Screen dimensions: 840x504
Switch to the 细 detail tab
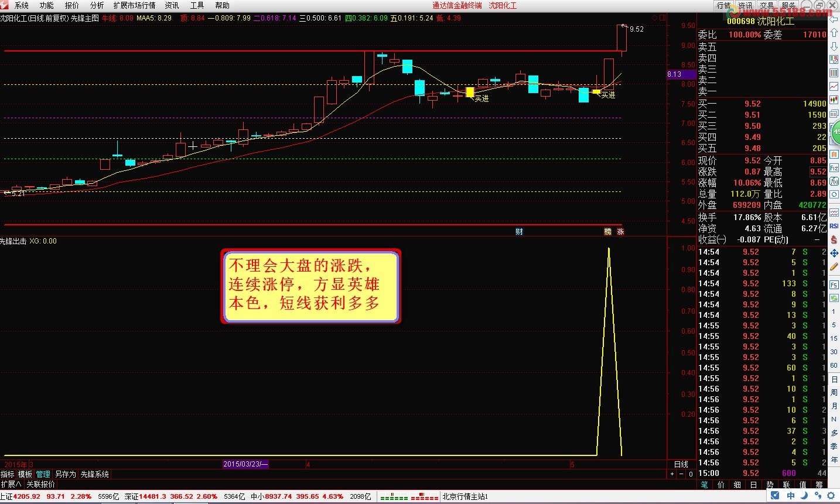click(737, 485)
